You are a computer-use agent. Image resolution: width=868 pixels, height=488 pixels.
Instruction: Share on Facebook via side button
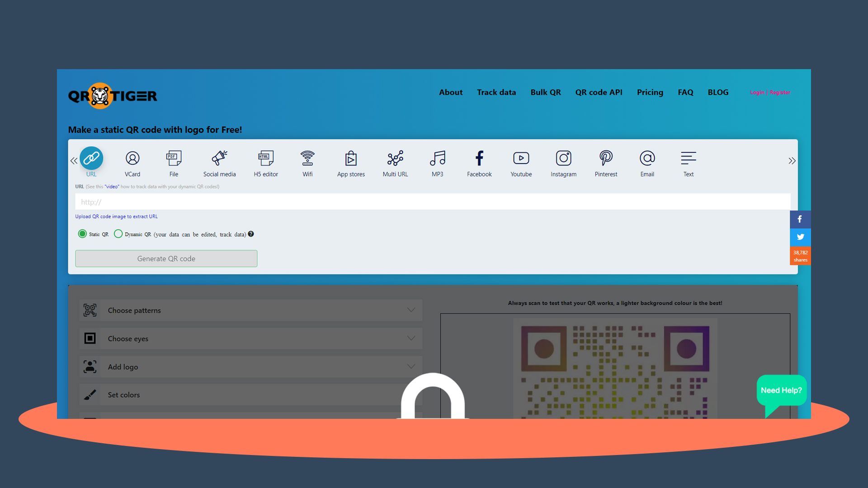tap(800, 219)
